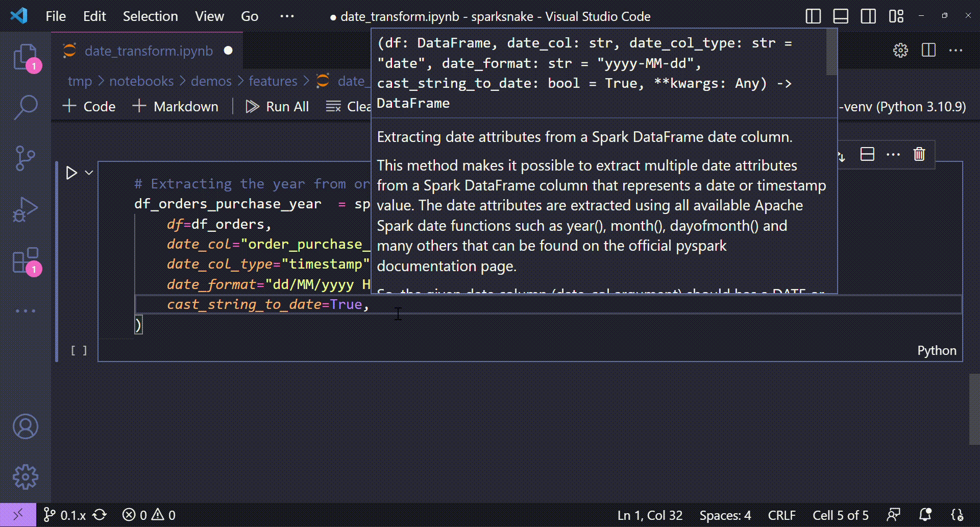Split the current notebook cell

point(867,154)
